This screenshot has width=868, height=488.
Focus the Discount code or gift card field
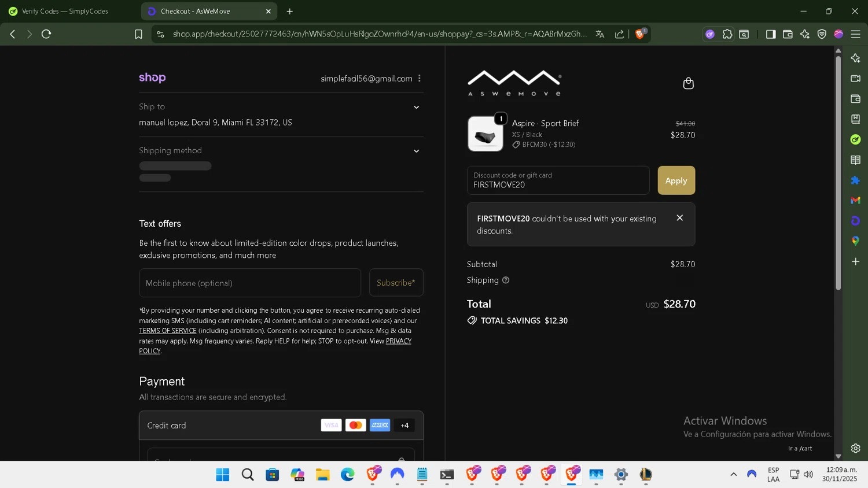(558, 180)
